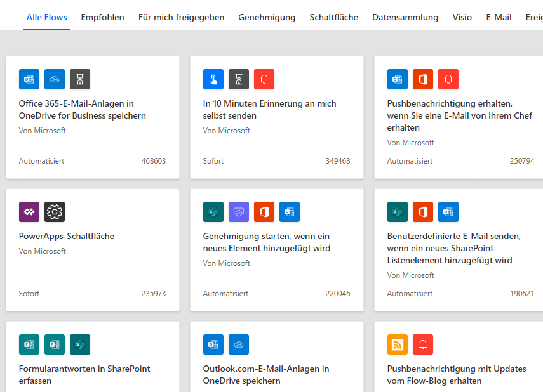Click the hourglass delay icon in 10 Minuten Erinnerung card

coord(239,79)
